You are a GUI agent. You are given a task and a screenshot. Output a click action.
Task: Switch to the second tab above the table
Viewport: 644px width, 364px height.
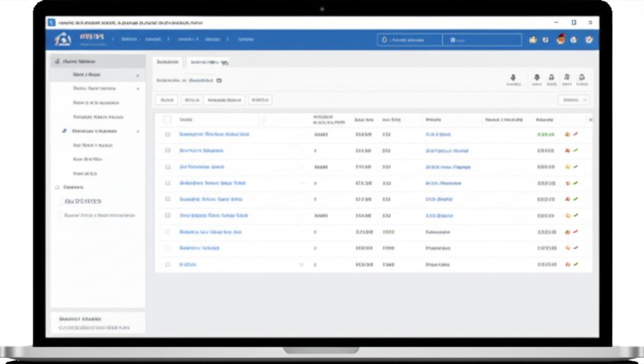[209, 62]
